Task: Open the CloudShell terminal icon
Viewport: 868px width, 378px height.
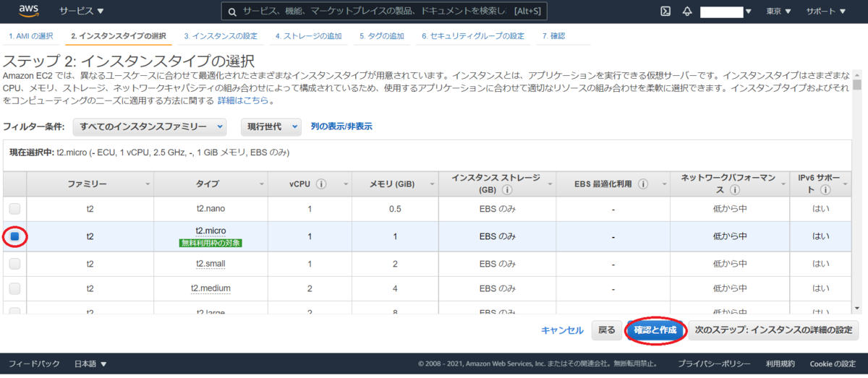Action: point(665,12)
